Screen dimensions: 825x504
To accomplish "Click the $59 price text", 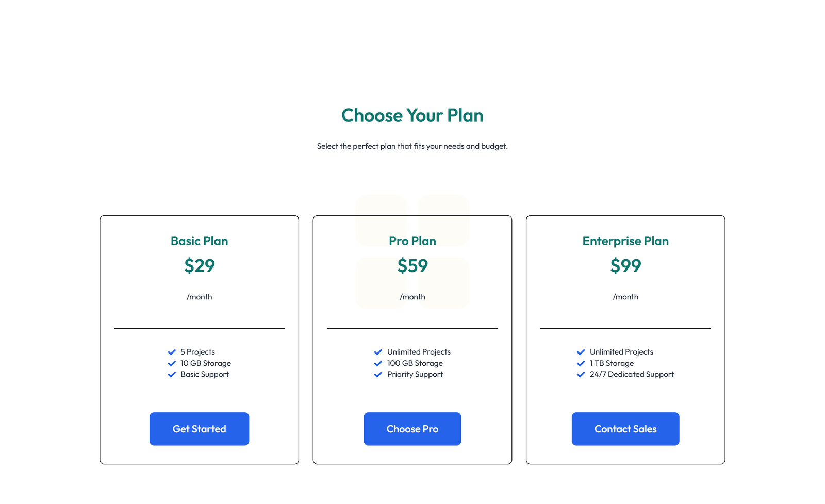I will (412, 266).
